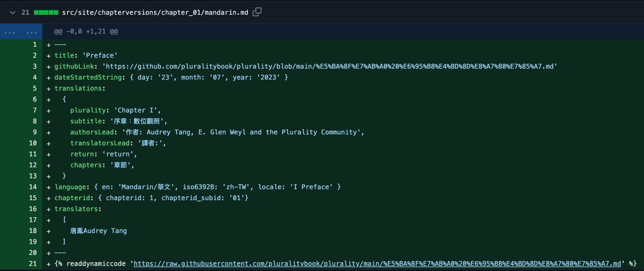644x271 pixels.
Task: Click the hunk header @@ -0,0 +1,21 @@
Action: (86, 32)
